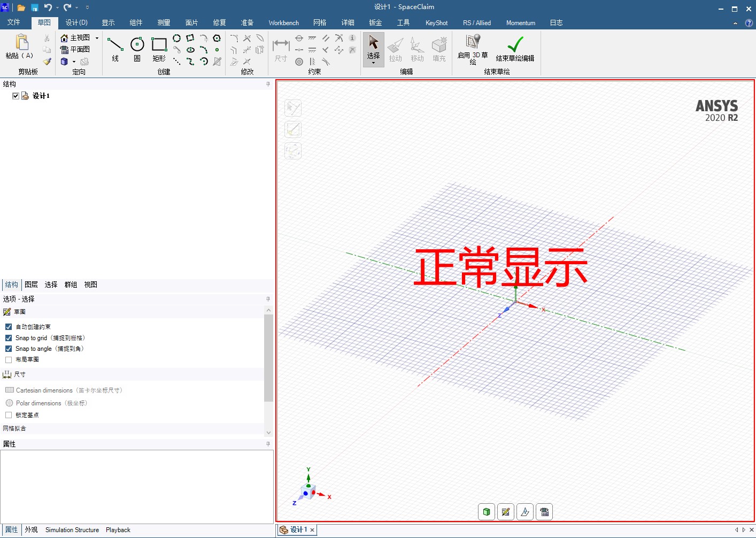Select the Rectangle (矩形) sketch tool
This screenshot has height=538, width=756.
[159, 49]
